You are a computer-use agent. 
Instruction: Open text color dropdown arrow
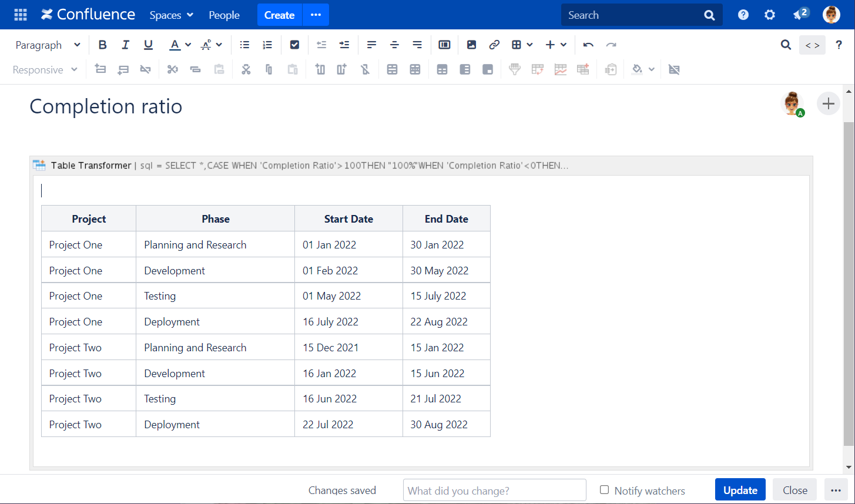click(188, 45)
